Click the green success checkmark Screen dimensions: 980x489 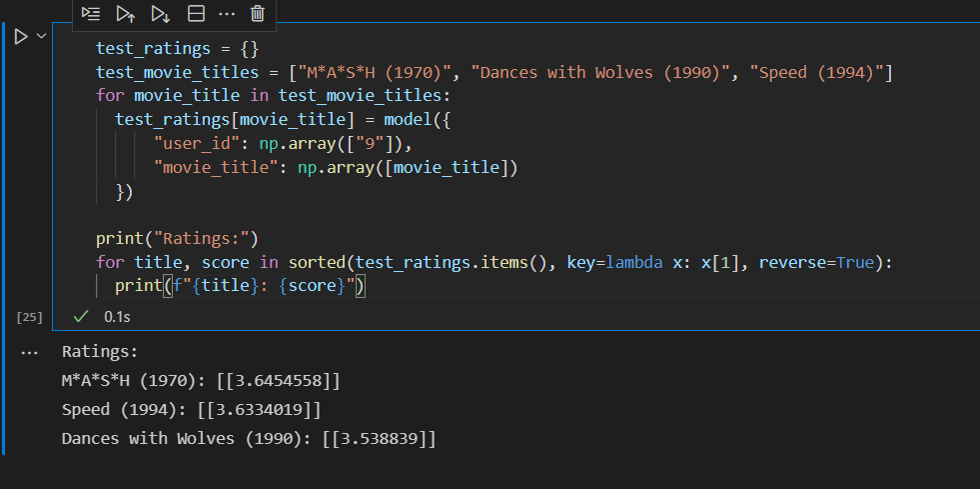coord(82,316)
